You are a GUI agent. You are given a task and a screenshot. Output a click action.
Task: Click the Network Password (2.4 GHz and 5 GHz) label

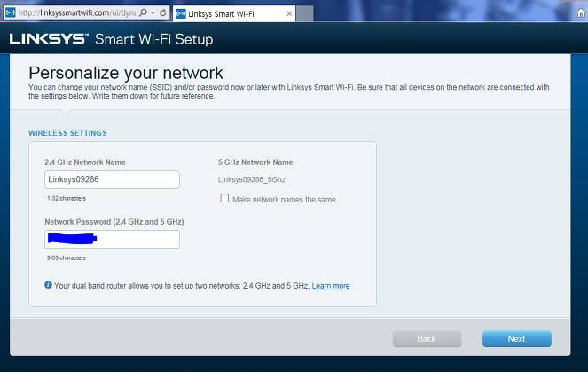(114, 222)
